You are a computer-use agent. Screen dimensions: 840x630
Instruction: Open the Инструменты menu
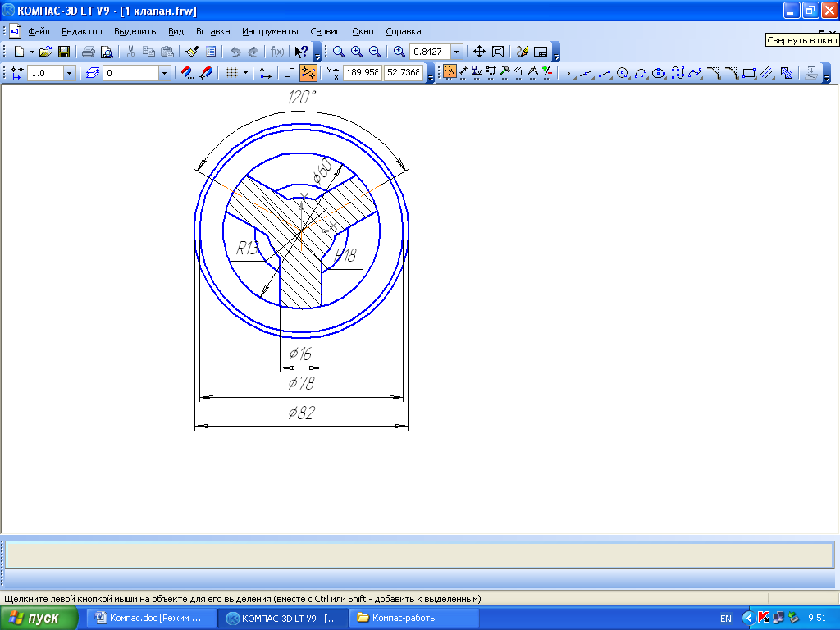coord(270,31)
